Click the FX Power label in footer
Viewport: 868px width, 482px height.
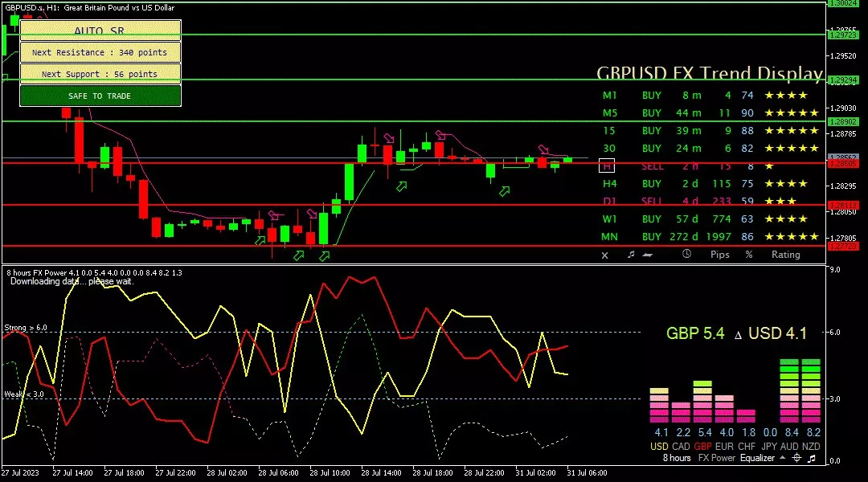pyautogui.click(x=717, y=458)
